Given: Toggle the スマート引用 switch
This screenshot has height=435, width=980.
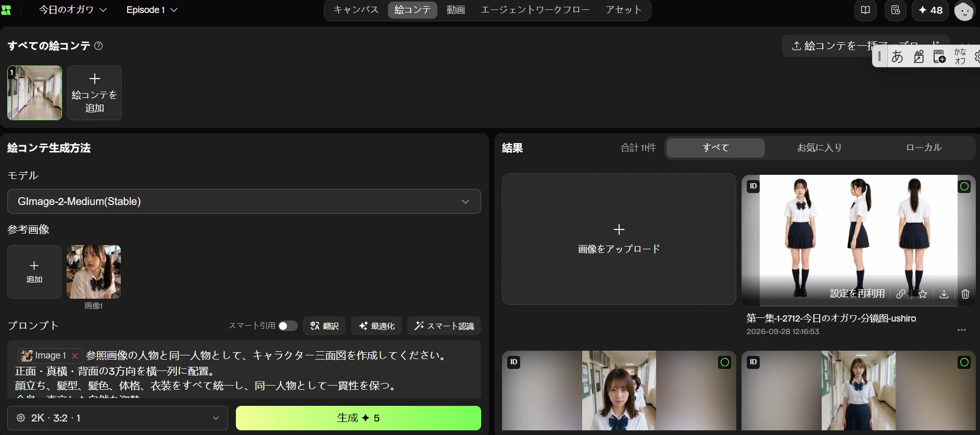Looking at the screenshot, I should coord(287,326).
